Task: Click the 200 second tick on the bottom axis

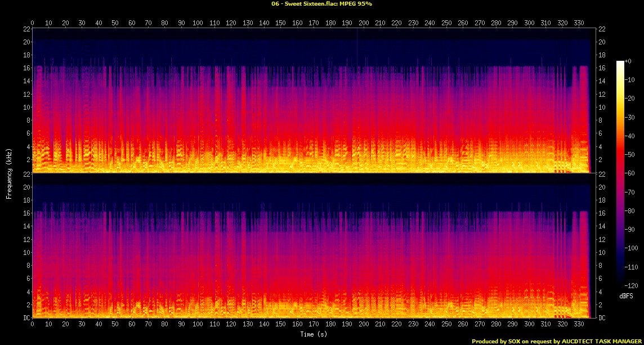Action: click(x=364, y=325)
